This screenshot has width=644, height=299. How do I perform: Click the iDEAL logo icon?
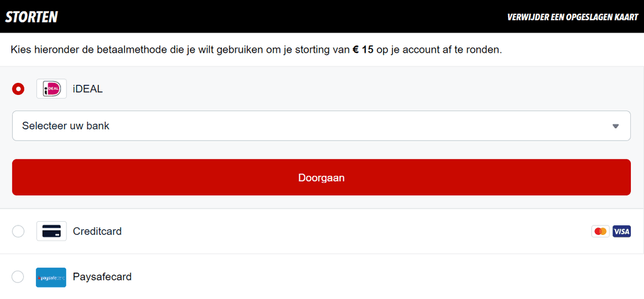[52, 89]
